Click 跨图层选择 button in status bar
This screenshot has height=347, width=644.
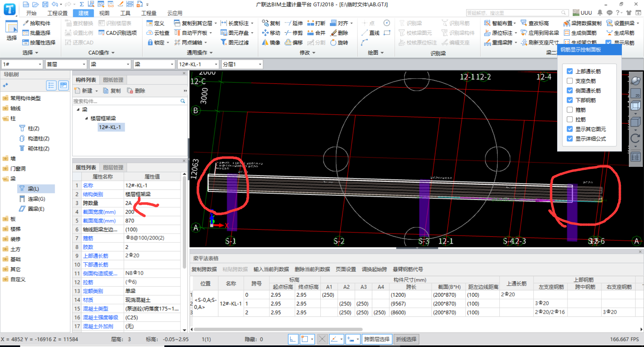click(x=377, y=339)
